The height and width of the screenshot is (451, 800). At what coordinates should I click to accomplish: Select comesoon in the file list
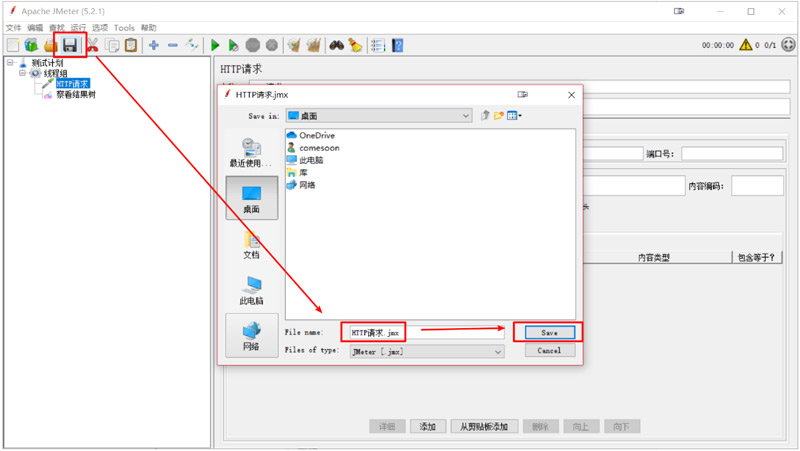pos(319,148)
